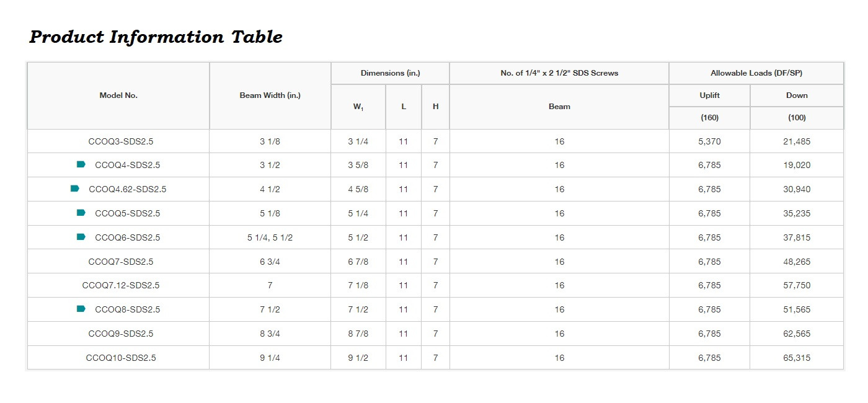
Task: Open the CCOQ7.12-SDS2.5 model entry
Action: click(x=121, y=285)
